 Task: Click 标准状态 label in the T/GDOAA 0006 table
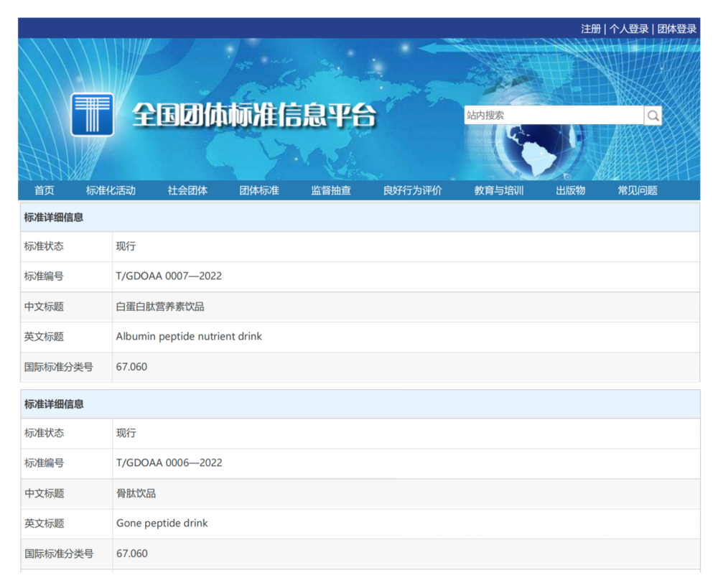45,433
